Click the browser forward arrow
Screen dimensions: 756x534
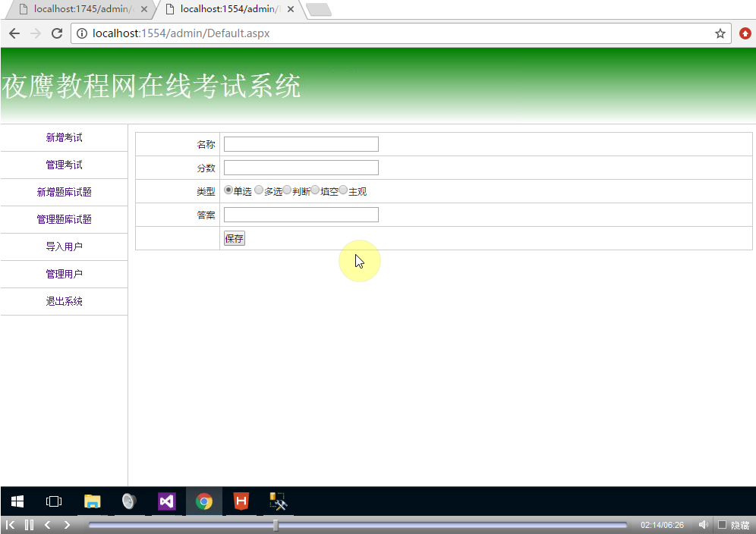(36, 33)
